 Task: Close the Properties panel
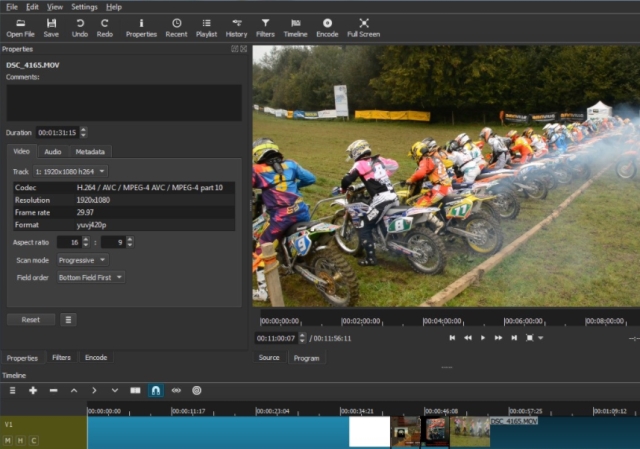click(x=244, y=49)
